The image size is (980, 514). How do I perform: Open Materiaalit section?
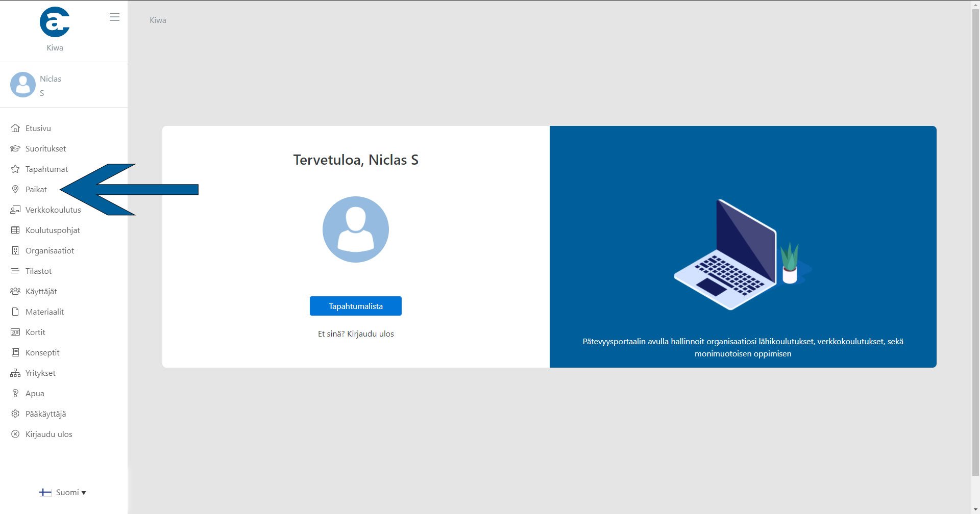coord(44,312)
